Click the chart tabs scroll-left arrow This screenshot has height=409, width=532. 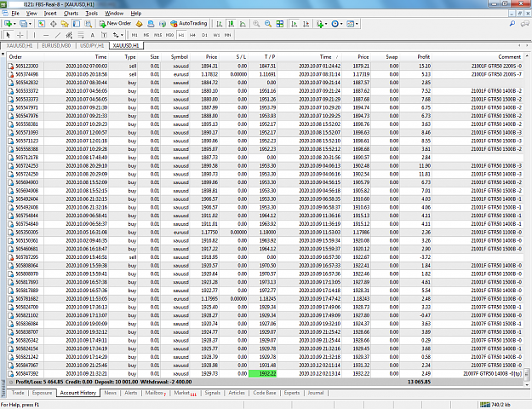point(519,45)
